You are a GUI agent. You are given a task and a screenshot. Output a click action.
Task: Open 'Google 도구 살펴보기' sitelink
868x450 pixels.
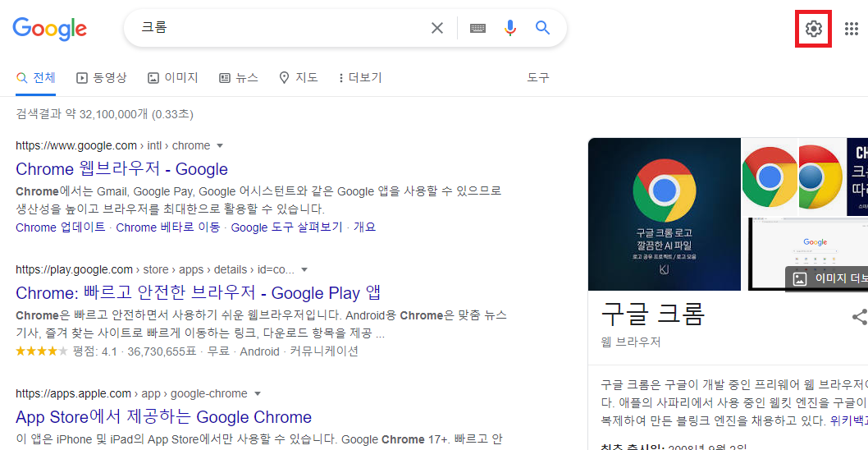pyautogui.click(x=287, y=227)
